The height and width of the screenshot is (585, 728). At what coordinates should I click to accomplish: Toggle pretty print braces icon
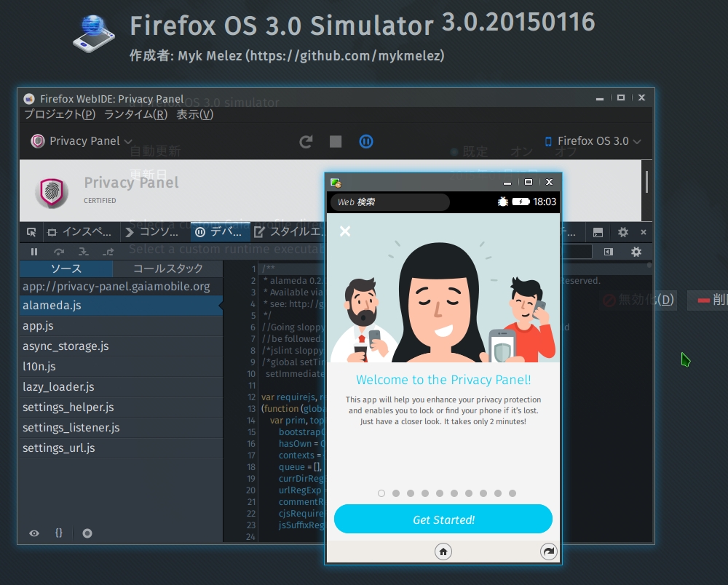click(58, 533)
